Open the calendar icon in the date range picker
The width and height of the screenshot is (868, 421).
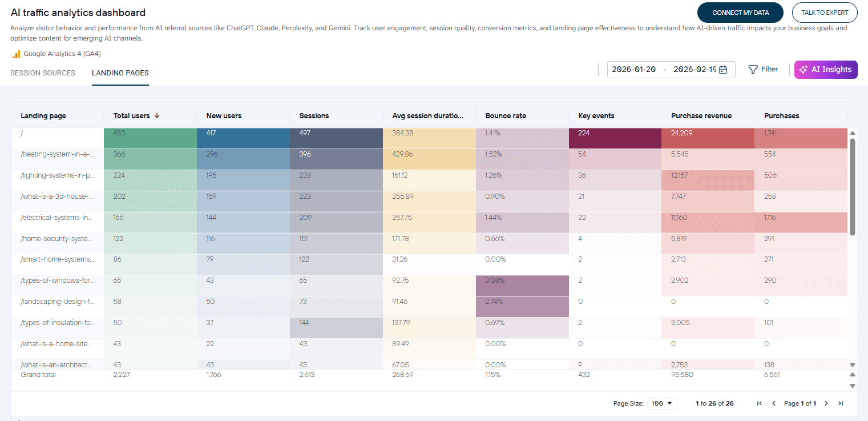tap(722, 69)
